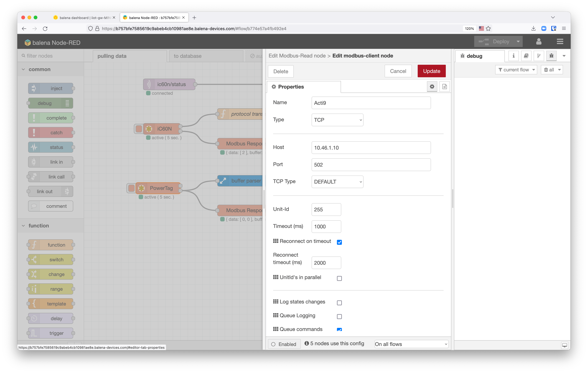Open the TCP Type dropdown

[337, 182]
